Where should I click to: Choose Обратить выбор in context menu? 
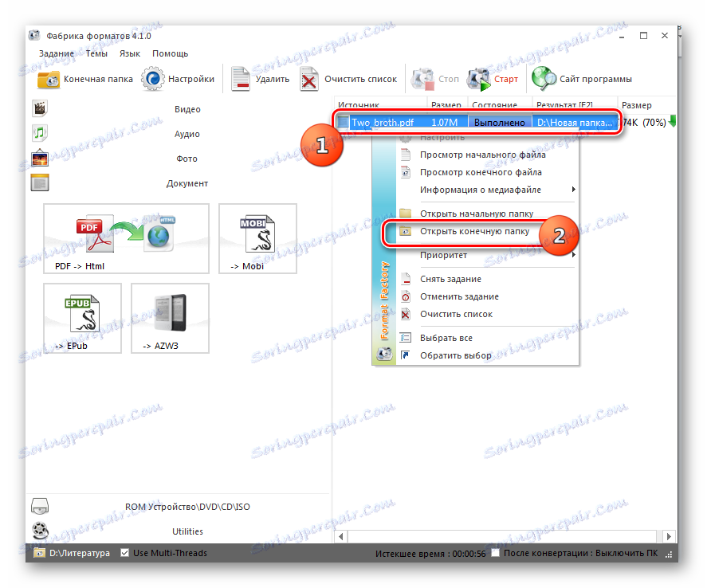pyautogui.click(x=456, y=356)
